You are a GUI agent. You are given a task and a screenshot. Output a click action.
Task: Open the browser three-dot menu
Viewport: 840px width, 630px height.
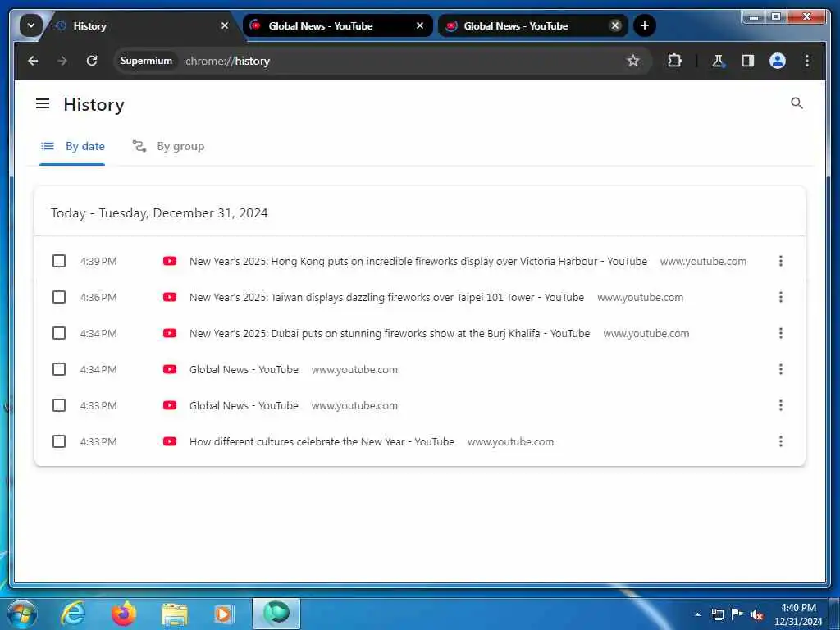click(807, 61)
